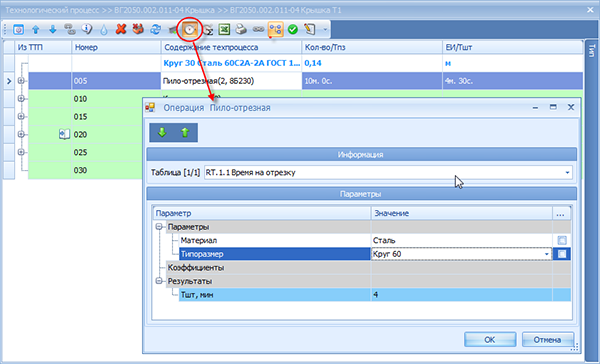This screenshot has height=364, width=600.
Task: Click the chain link toolbar icon
Action: [x=258, y=29]
